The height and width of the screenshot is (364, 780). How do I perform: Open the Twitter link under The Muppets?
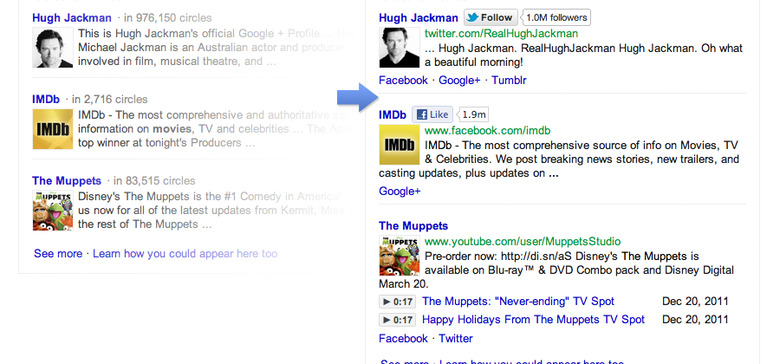456,339
